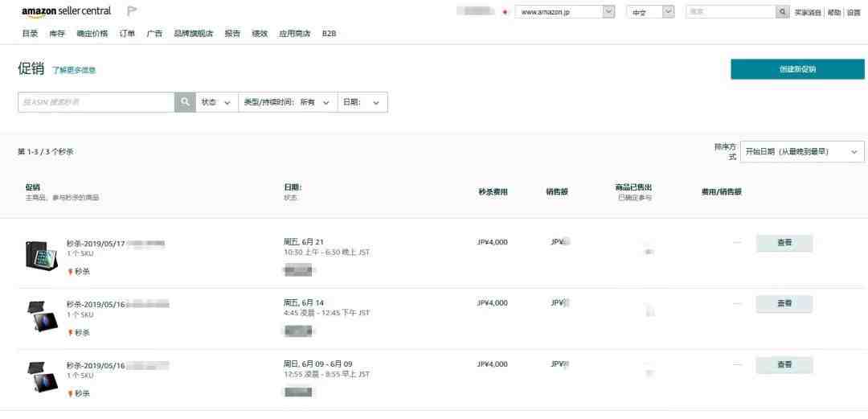Open the tablet keyboard case product thumbnail
Viewport: 868px width, 419px height.
click(40, 254)
